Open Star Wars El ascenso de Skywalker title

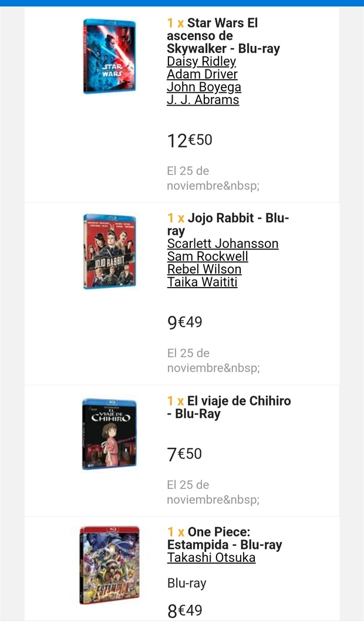point(223,36)
